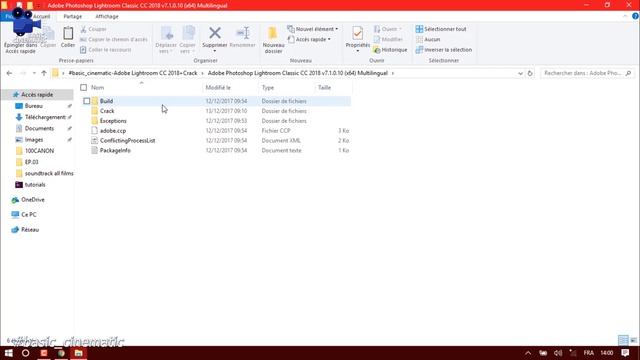Open Documents in the sidebar
The image size is (640, 360).
[39, 128]
